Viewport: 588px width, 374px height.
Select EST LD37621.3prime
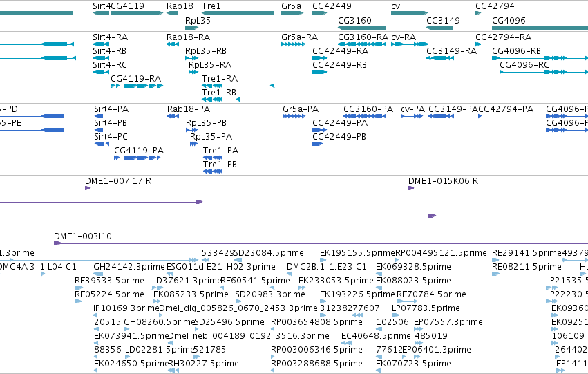pos(158,288)
